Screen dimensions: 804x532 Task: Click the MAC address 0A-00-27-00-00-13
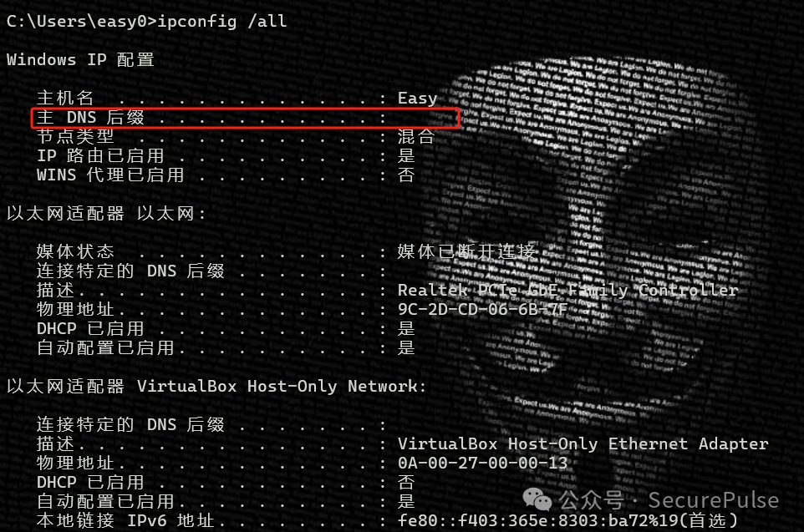click(482, 463)
